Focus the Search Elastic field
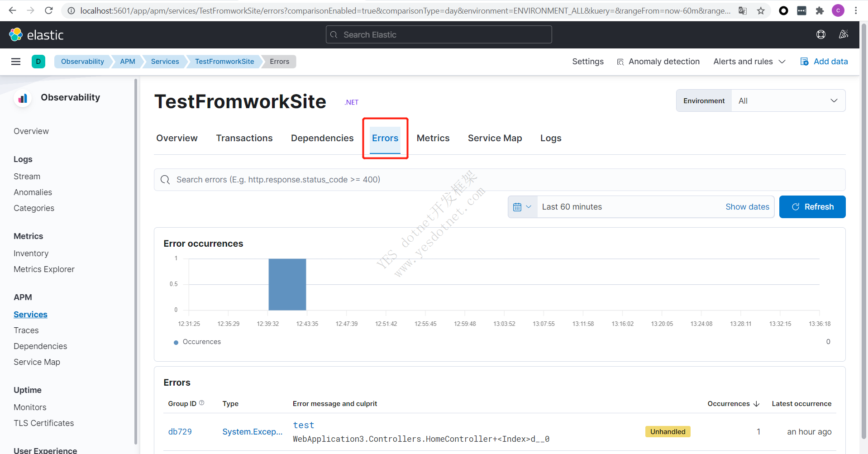The image size is (868, 454). 439,34
